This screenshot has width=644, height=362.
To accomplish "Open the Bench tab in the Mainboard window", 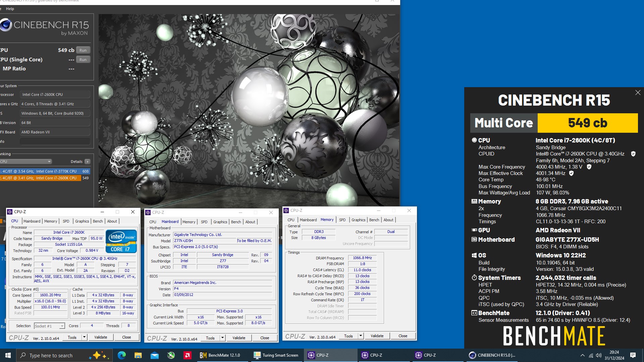I will pos(236,222).
